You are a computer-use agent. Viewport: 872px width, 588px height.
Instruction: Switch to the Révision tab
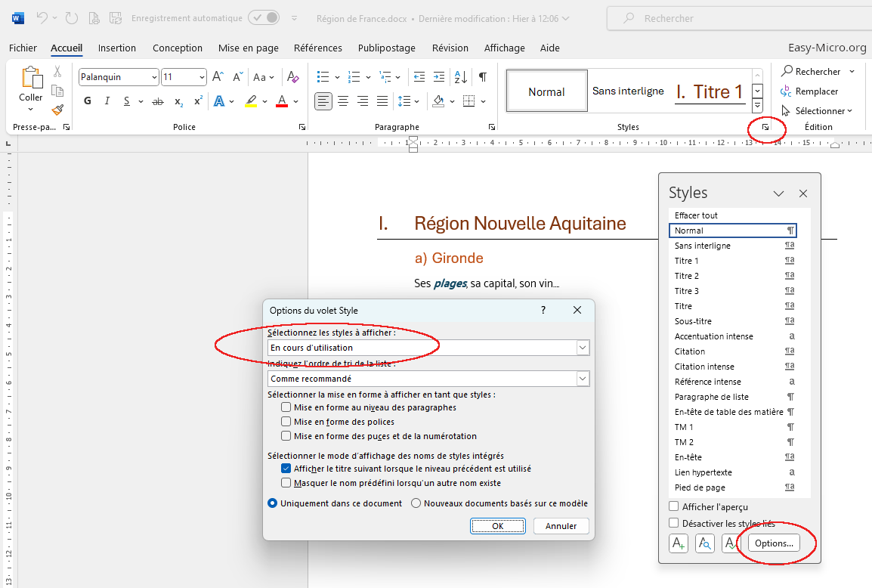[x=450, y=48]
